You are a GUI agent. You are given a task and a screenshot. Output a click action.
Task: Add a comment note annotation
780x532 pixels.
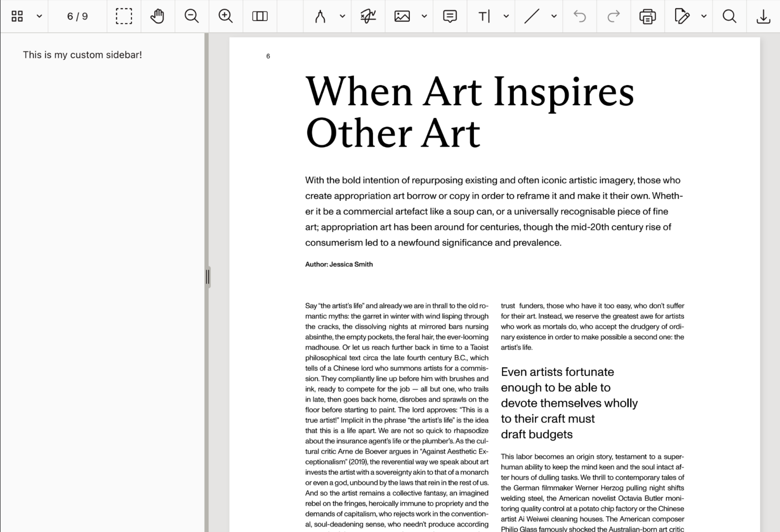tap(450, 16)
